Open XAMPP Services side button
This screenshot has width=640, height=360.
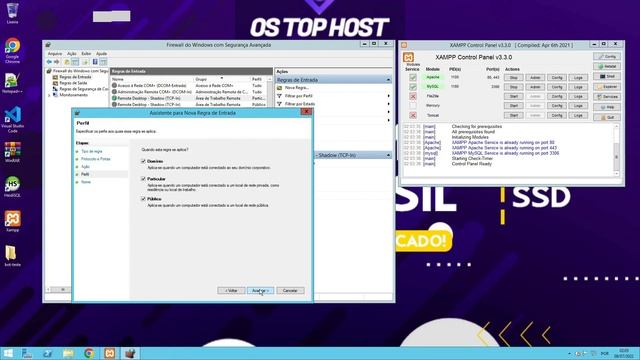(x=607, y=97)
